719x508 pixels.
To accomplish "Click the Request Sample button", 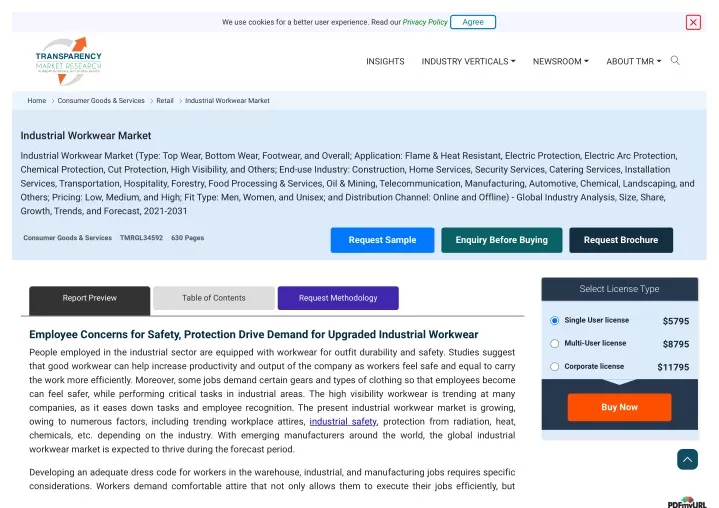I will point(382,240).
